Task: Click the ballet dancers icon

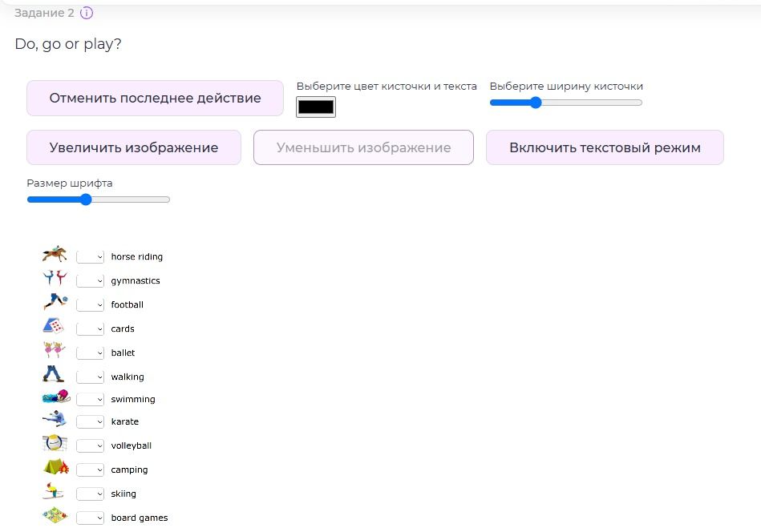Action: (55, 349)
